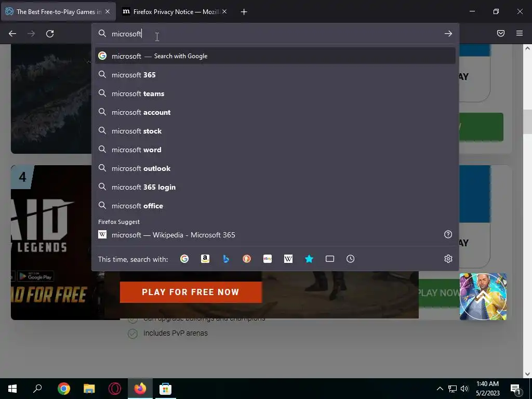Choose the 'microsoft teams' suggestion
Viewport: 532px width, 399px height.
(x=275, y=94)
